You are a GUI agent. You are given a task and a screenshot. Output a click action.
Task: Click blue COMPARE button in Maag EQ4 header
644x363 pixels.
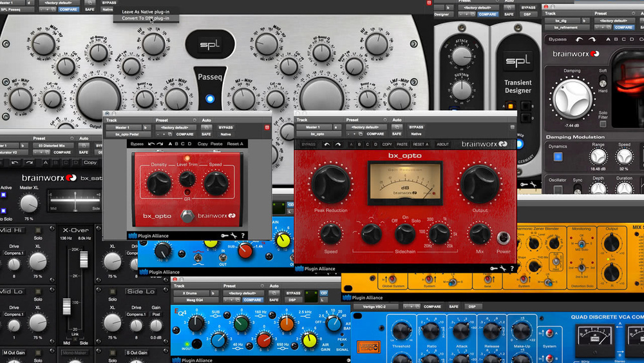pos(252,300)
